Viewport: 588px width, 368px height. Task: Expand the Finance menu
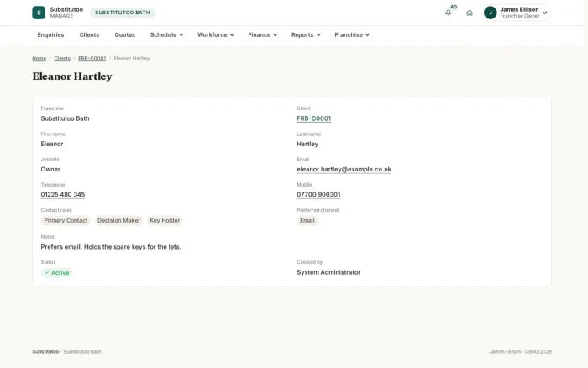(262, 35)
